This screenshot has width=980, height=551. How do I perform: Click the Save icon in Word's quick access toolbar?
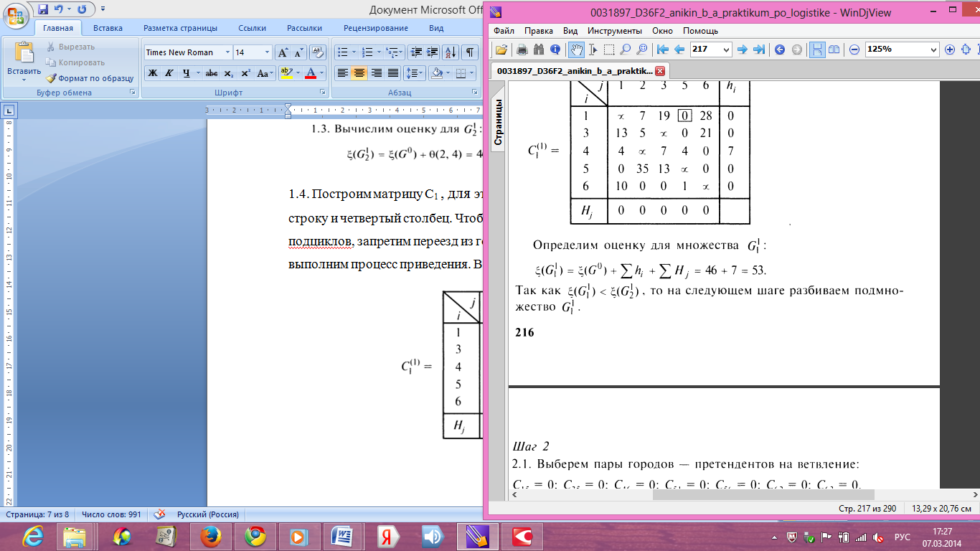click(x=43, y=9)
